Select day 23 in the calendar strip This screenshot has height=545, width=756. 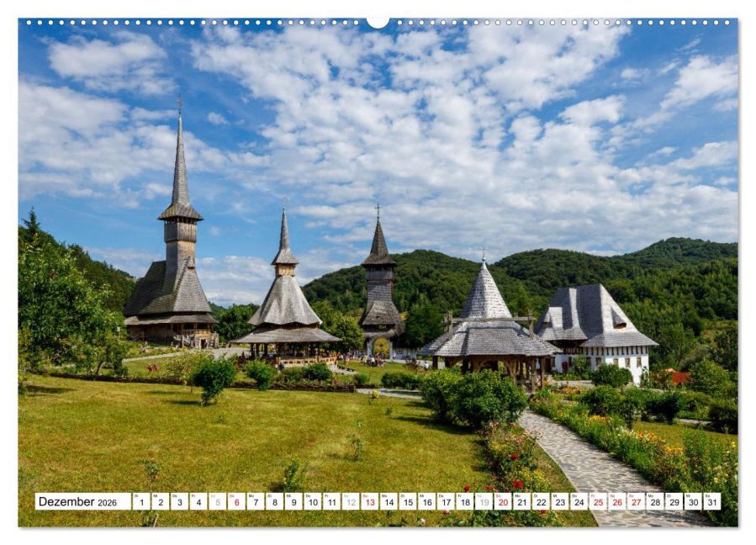point(560,501)
